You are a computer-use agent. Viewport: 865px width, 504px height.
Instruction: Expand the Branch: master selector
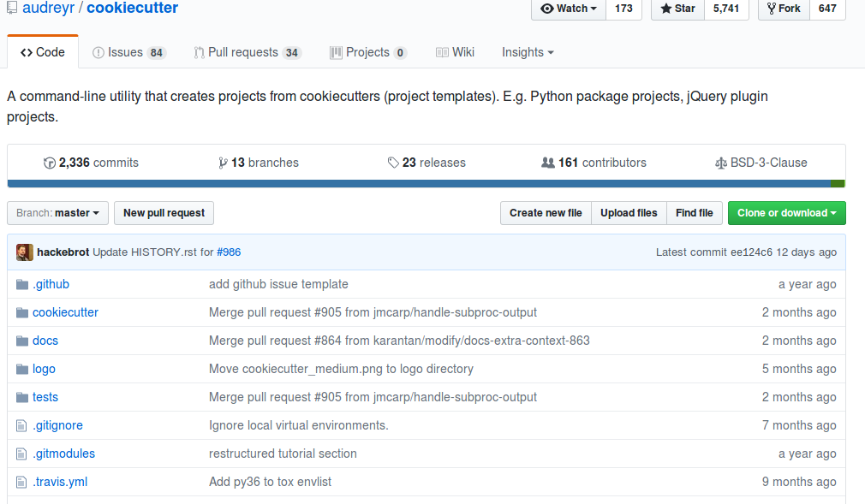58,213
